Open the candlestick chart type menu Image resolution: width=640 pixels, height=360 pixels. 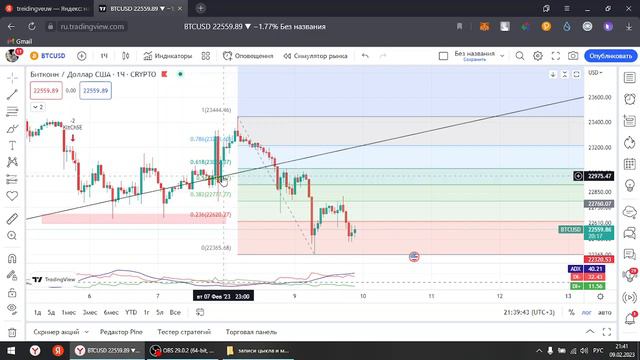point(125,56)
